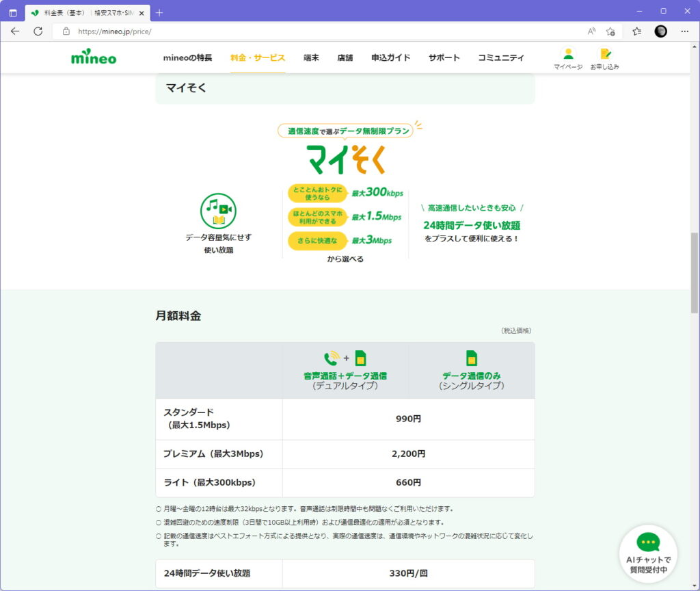
Task: Click the ライト (最大300kbps) row label
Action: point(209,482)
